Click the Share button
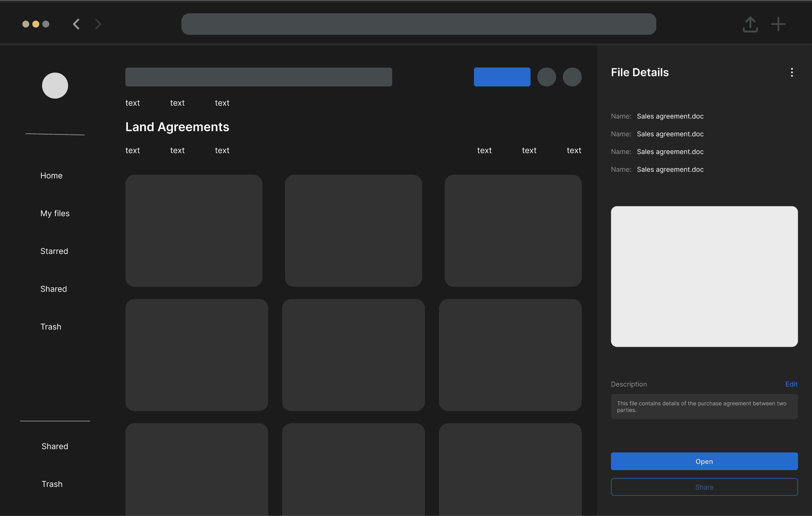 coord(704,487)
